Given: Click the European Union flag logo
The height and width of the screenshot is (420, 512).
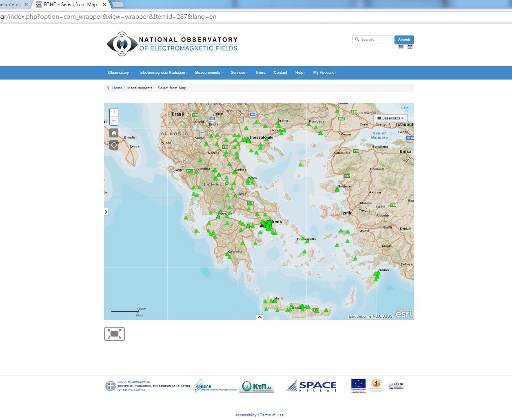Looking at the screenshot, I should coord(358,386).
